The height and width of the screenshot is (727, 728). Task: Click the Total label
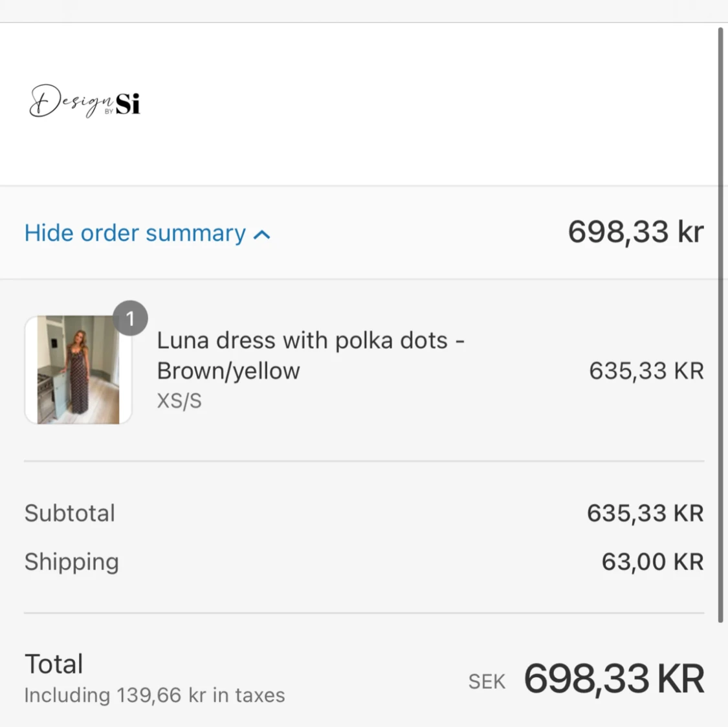coord(54,664)
